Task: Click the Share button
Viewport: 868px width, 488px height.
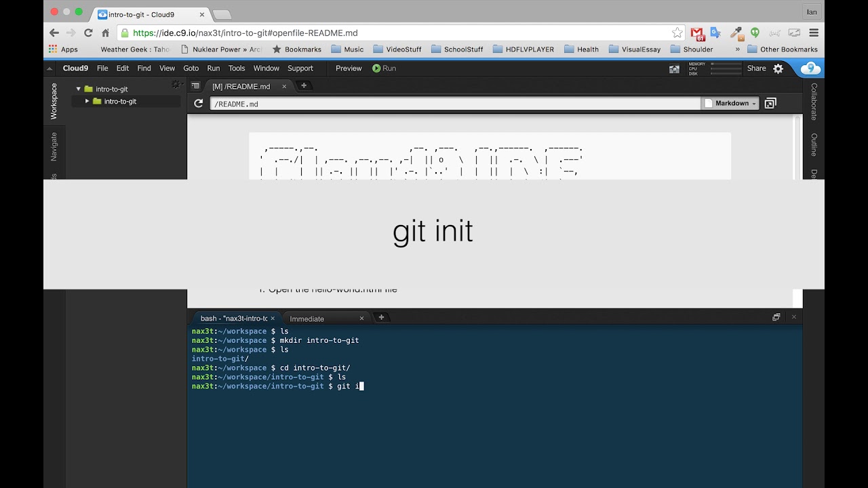Action: 756,68
